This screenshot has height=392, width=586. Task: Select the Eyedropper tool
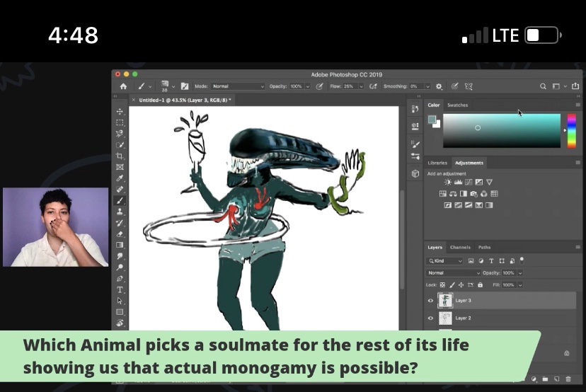click(120, 178)
